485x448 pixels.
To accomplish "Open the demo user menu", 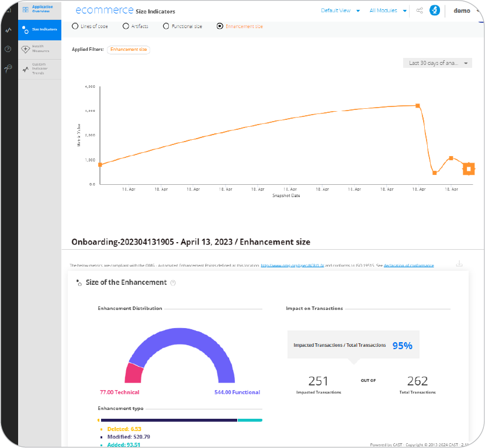I will [x=463, y=10].
